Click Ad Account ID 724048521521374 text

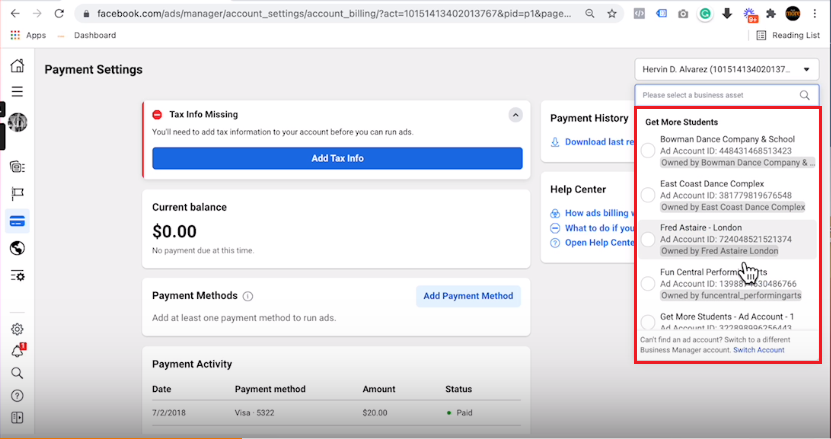point(726,239)
